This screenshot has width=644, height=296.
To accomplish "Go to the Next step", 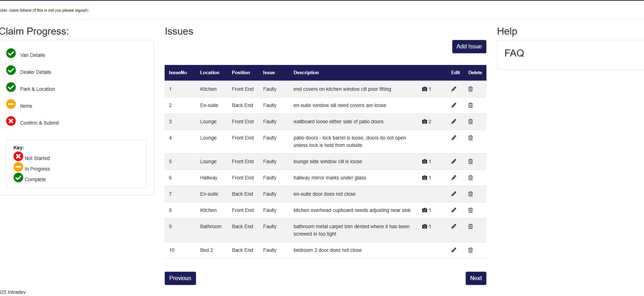I will click(475, 278).
